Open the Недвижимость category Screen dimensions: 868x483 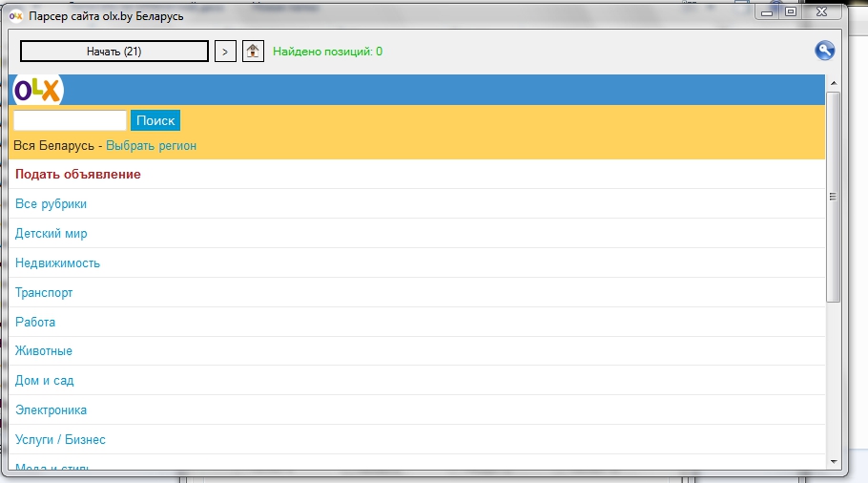pyautogui.click(x=57, y=263)
